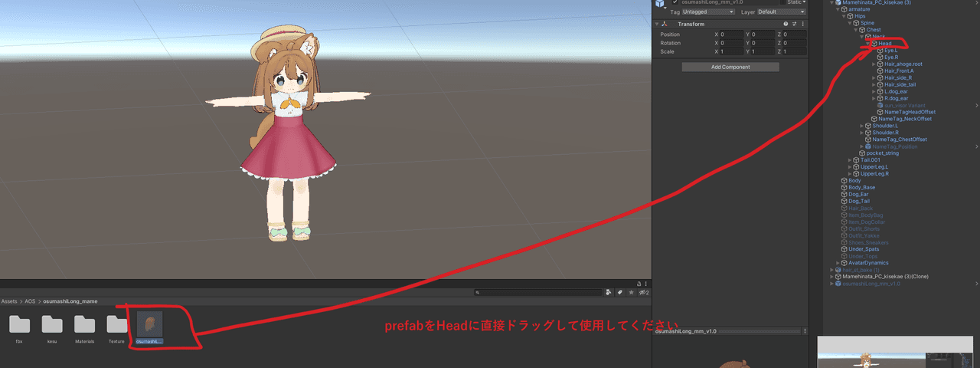Click the search by label tag icon

click(x=619, y=292)
